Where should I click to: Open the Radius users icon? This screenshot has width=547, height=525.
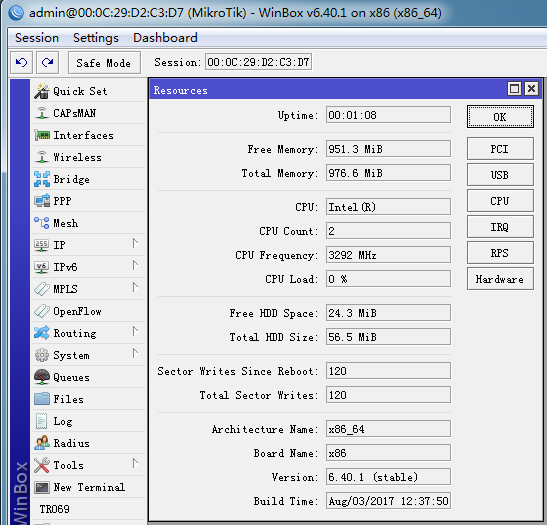tap(42, 443)
